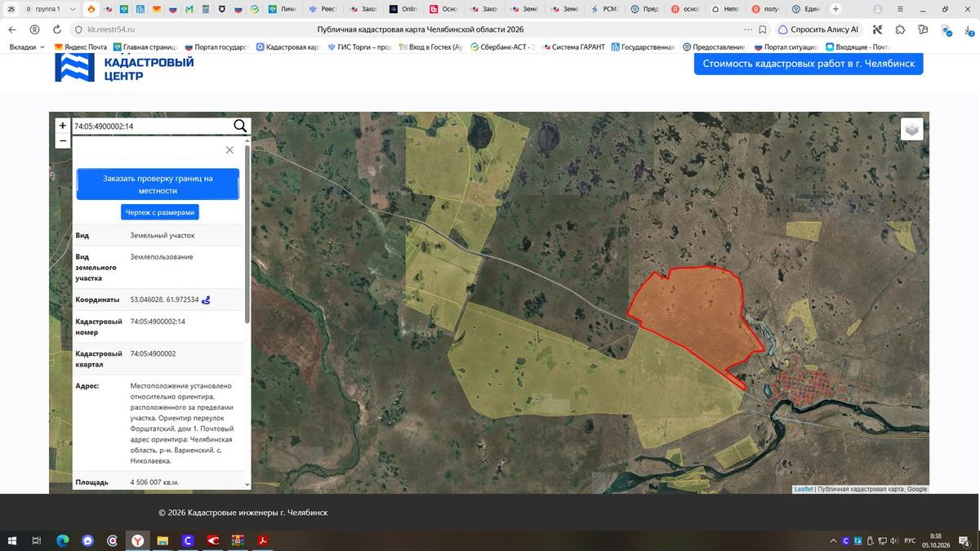
Task: Expand the Вкладки dropdown in bookmarks bar
Action: click(27, 47)
